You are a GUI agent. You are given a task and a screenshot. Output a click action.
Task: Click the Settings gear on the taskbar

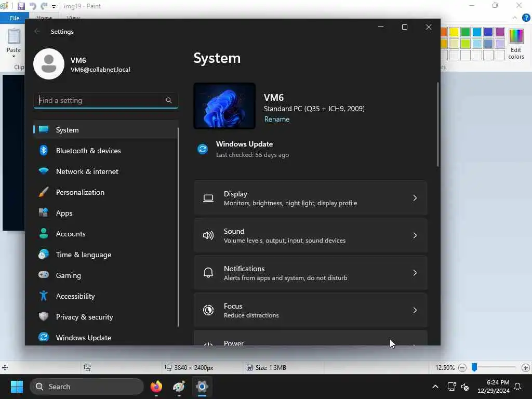202,387
